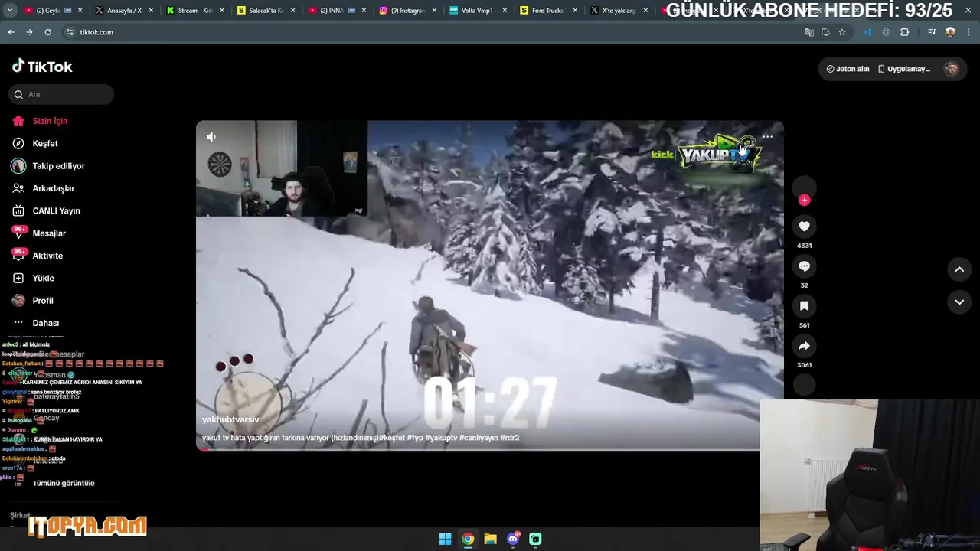Screen dimensions: 980x551
Task: Open Mesajlar inbox
Action: (49, 233)
